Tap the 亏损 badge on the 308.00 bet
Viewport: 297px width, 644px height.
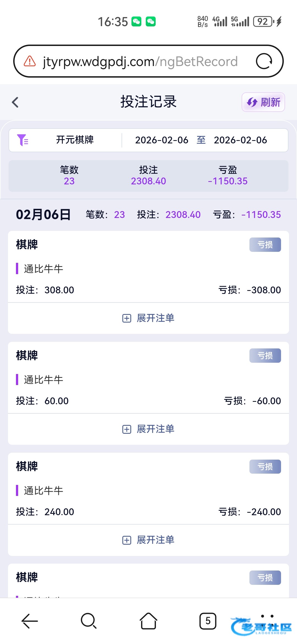point(265,245)
